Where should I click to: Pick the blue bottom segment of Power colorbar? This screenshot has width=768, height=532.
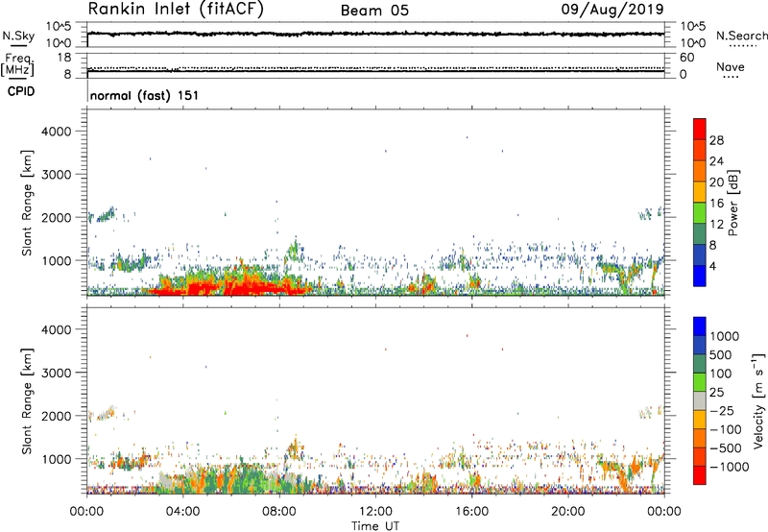700,276
